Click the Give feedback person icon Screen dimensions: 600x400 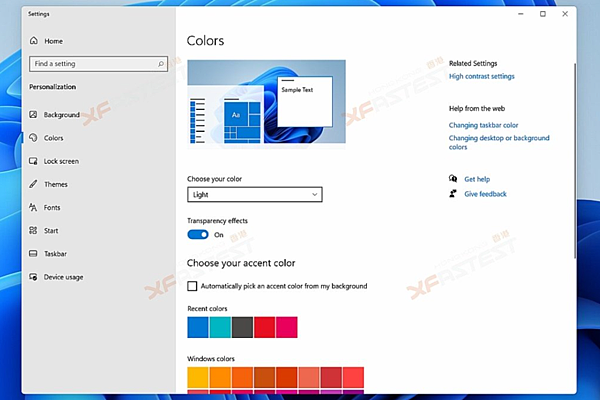(453, 194)
